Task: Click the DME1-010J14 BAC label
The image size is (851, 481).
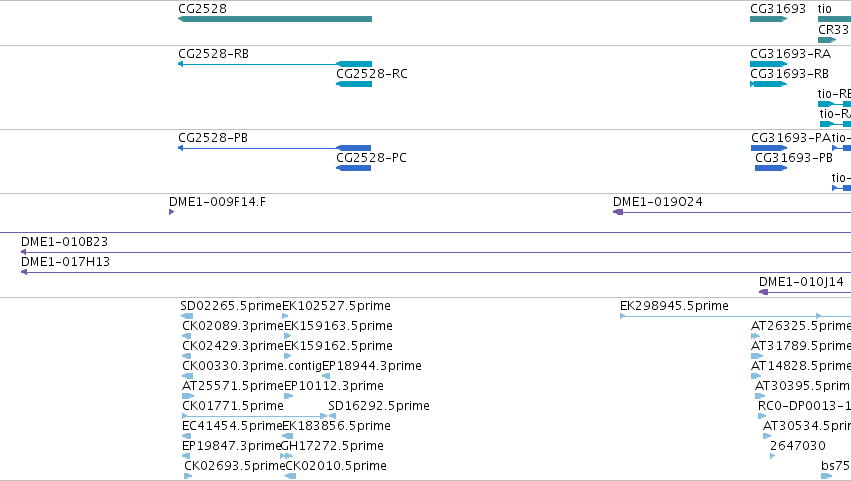Action: tap(801, 282)
